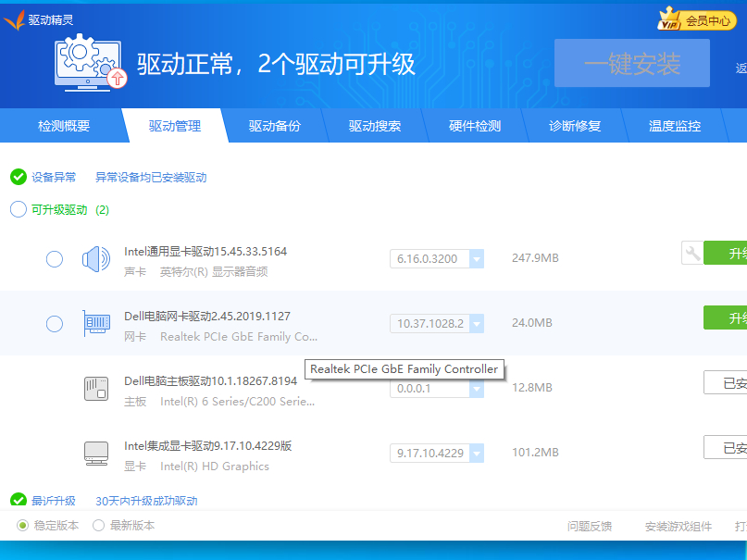The image size is (747, 560).
Task: Click green upgrade button for Dell电脑网卡驱动
Action: 725,317
